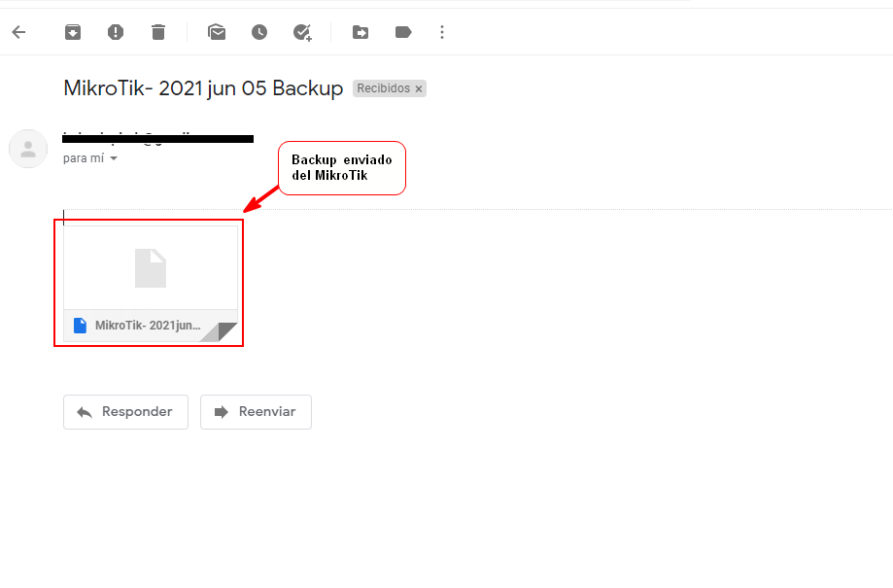Screen dimensions: 893x588
Task: Delete the email with trash icon
Action: tap(158, 32)
